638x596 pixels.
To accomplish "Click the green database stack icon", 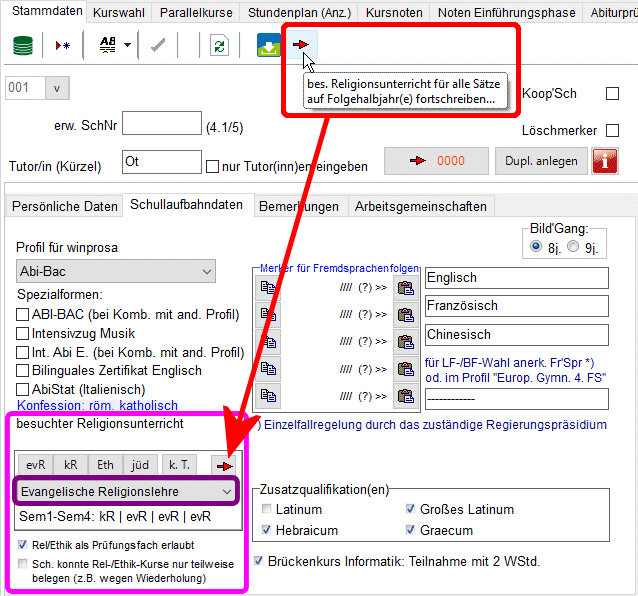I will [23, 46].
